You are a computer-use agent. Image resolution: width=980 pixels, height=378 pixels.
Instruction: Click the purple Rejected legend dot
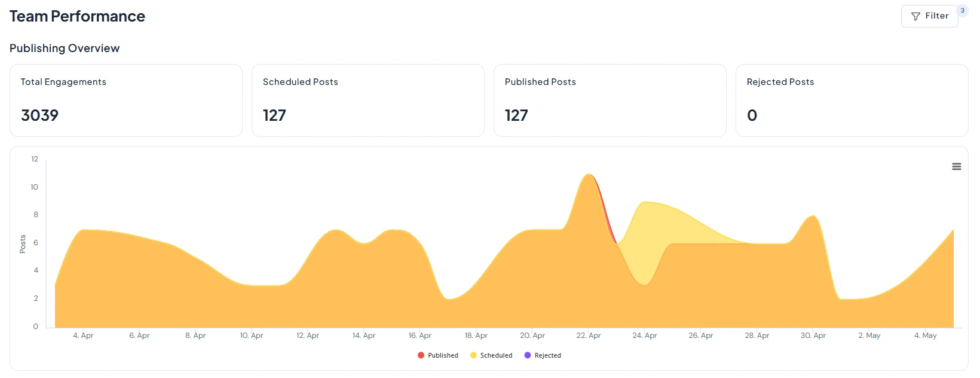tap(527, 355)
